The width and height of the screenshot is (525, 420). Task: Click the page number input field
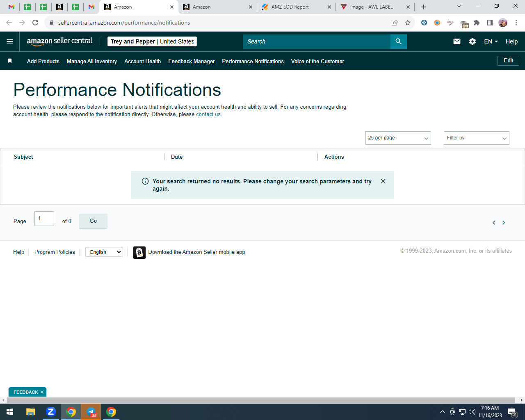click(x=44, y=219)
